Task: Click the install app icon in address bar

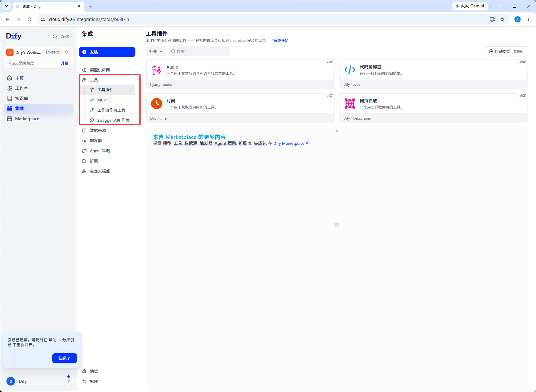Action: pos(492,19)
